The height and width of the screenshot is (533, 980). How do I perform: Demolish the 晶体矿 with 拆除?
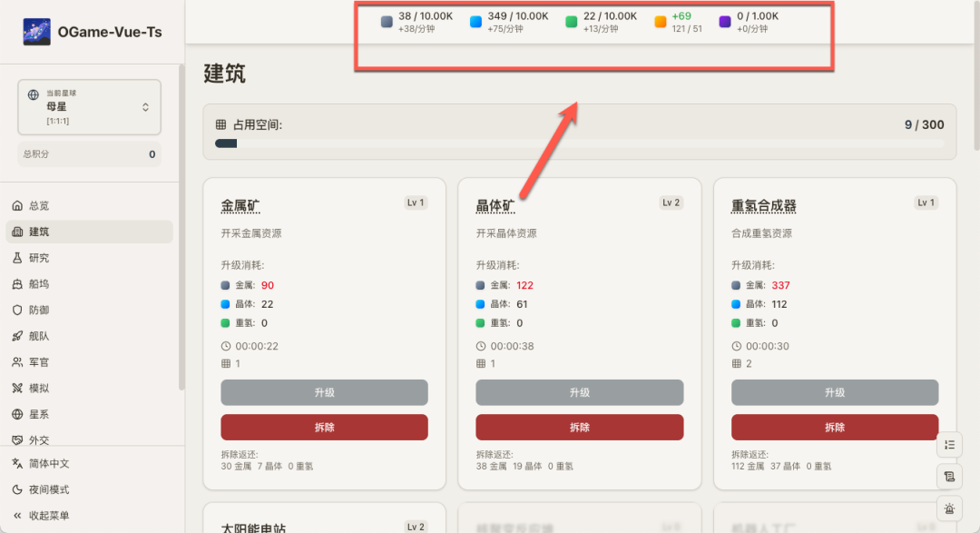pyautogui.click(x=579, y=428)
